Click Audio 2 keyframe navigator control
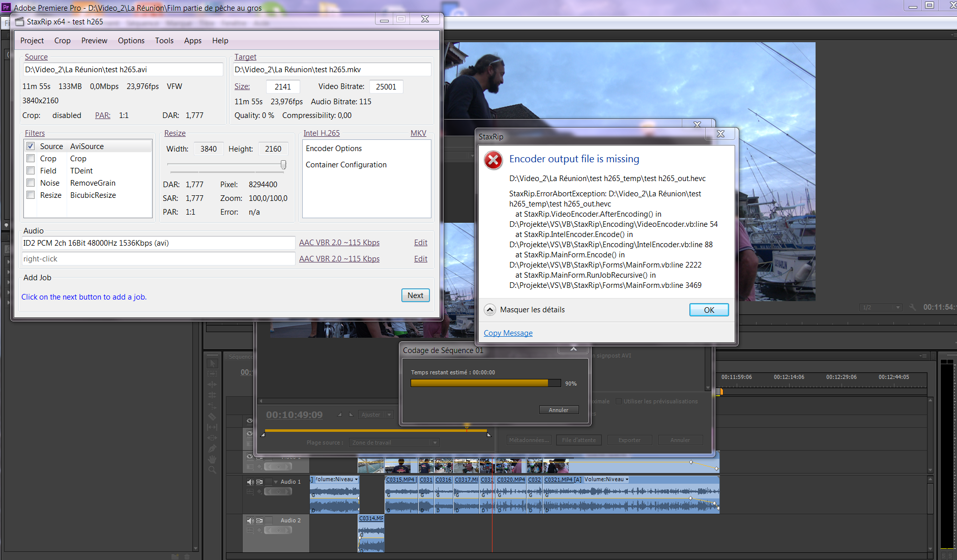957x560 pixels. pyautogui.click(x=278, y=530)
